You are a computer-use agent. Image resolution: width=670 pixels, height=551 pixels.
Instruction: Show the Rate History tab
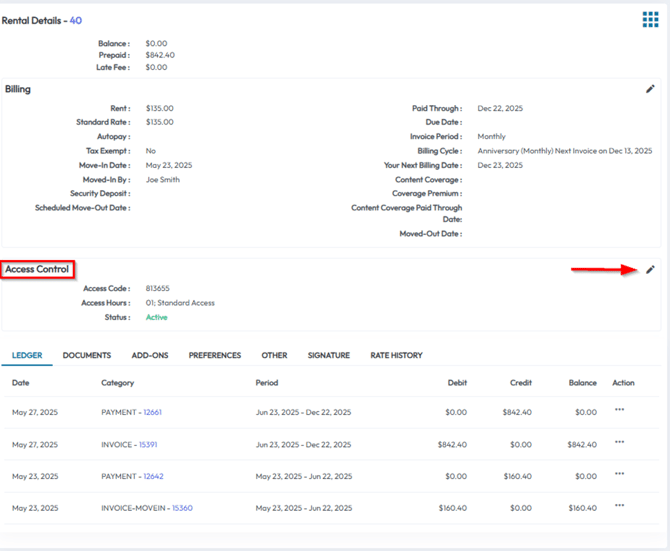click(396, 355)
